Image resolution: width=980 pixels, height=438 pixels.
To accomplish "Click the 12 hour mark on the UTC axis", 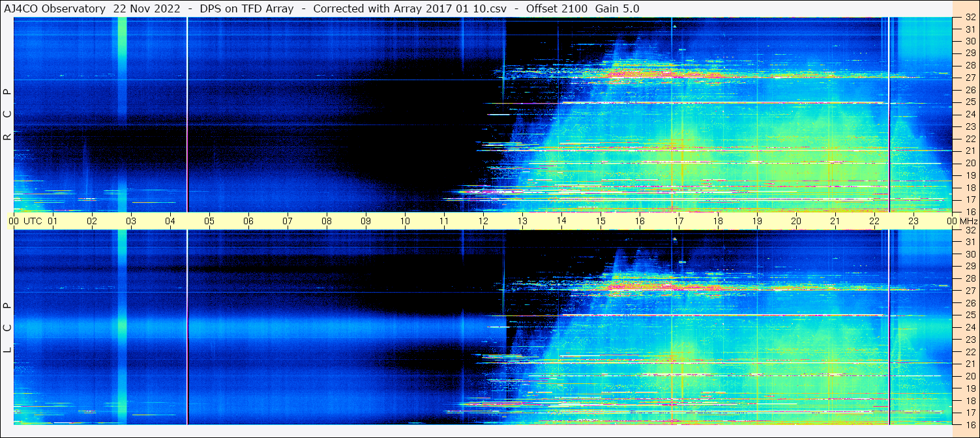I will 483,221.
